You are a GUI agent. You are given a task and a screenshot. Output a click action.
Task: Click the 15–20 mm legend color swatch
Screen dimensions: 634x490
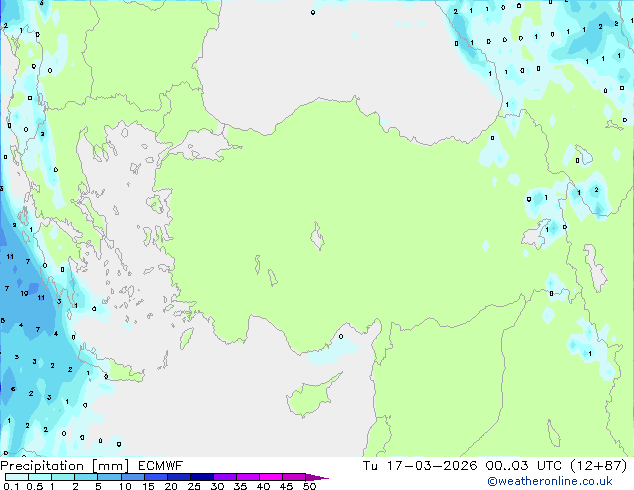155,477
